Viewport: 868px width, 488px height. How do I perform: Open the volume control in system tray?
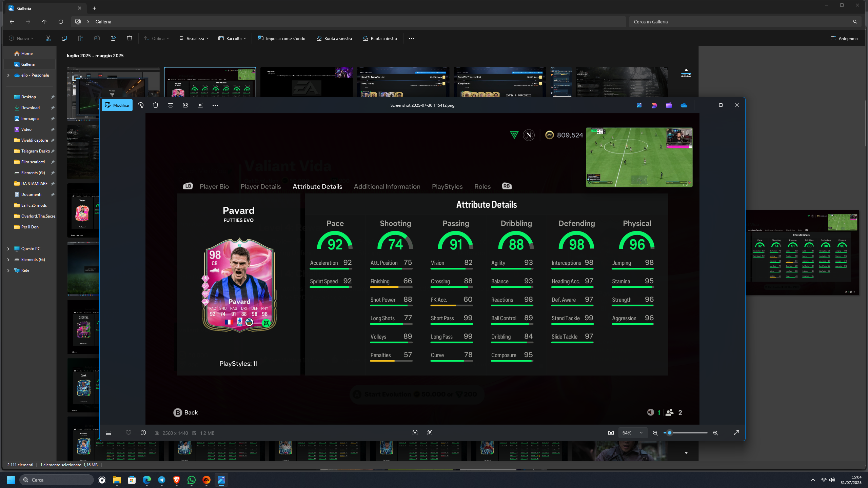(832, 480)
